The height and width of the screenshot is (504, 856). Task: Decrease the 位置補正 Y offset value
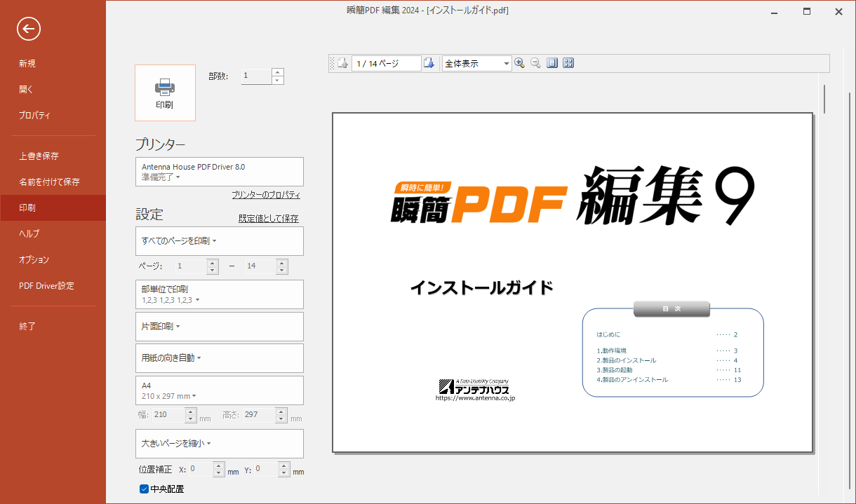(284, 474)
